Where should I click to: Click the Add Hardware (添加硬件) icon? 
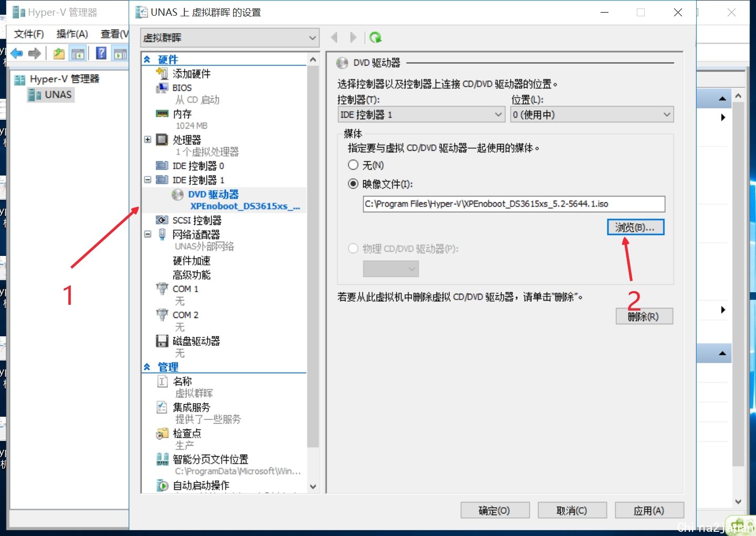[162, 74]
